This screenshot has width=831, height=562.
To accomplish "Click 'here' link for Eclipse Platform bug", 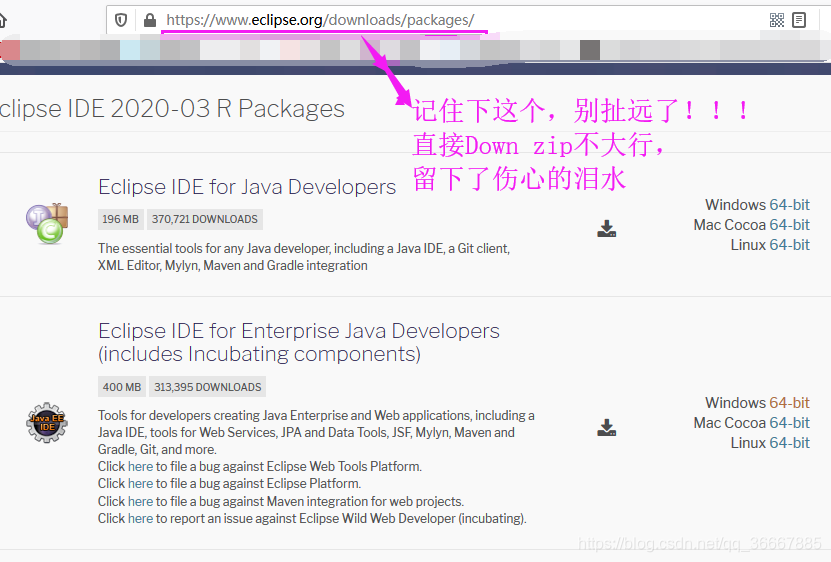I will click(x=140, y=484).
